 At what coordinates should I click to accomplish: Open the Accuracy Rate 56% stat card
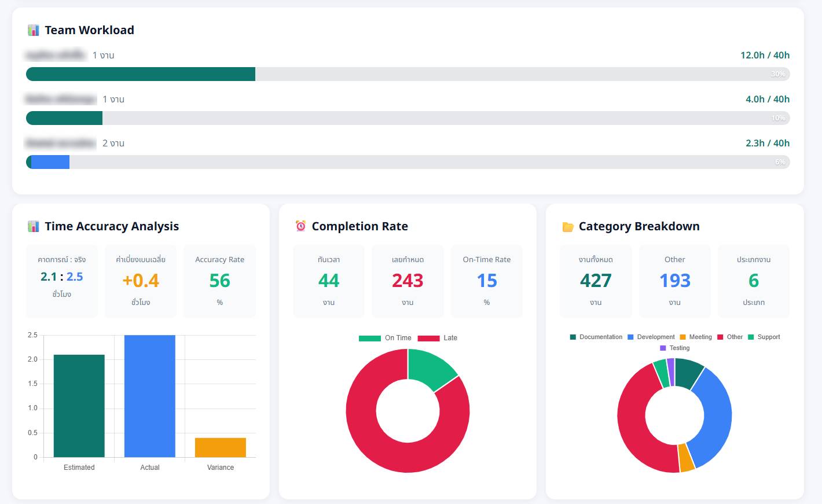pos(219,281)
